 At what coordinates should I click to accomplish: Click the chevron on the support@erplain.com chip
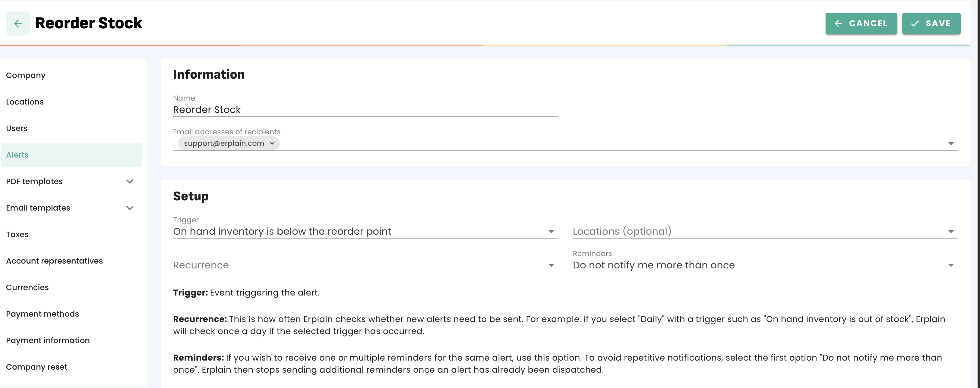272,143
